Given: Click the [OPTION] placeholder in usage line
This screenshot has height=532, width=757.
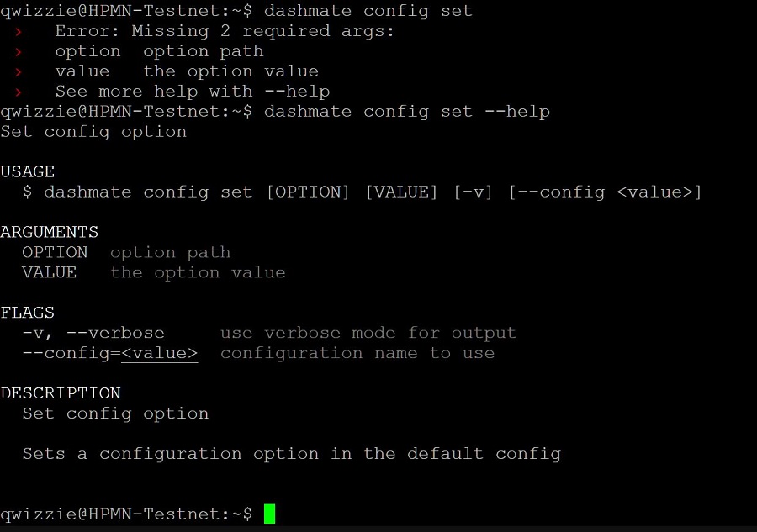Looking at the screenshot, I should pos(308,192).
